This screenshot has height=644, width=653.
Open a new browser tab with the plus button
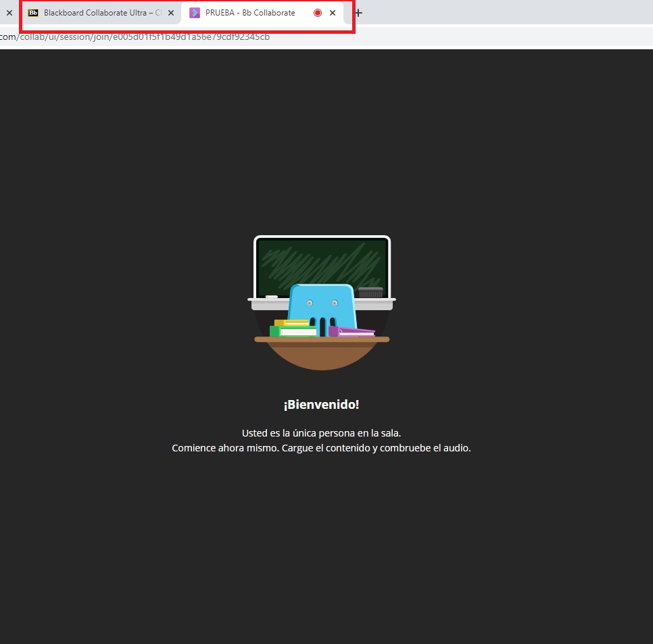(x=358, y=13)
